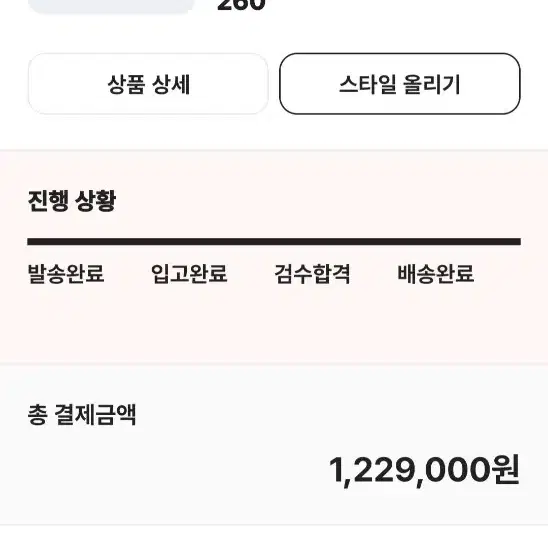This screenshot has width=548, height=548.
Task: Select the 검수합격 progress step
Action: coord(312,274)
